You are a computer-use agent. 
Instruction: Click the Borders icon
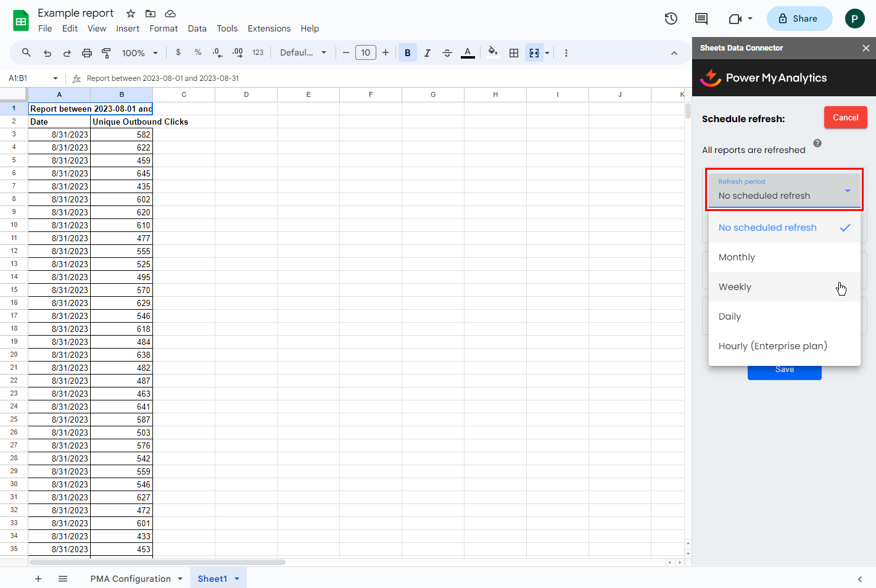[514, 53]
